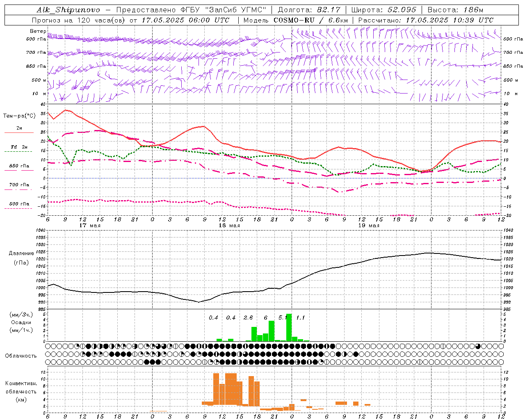This screenshot has height=420, width=525.
Task: Click the Ветер panel label
Action: click(x=38, y=31)
